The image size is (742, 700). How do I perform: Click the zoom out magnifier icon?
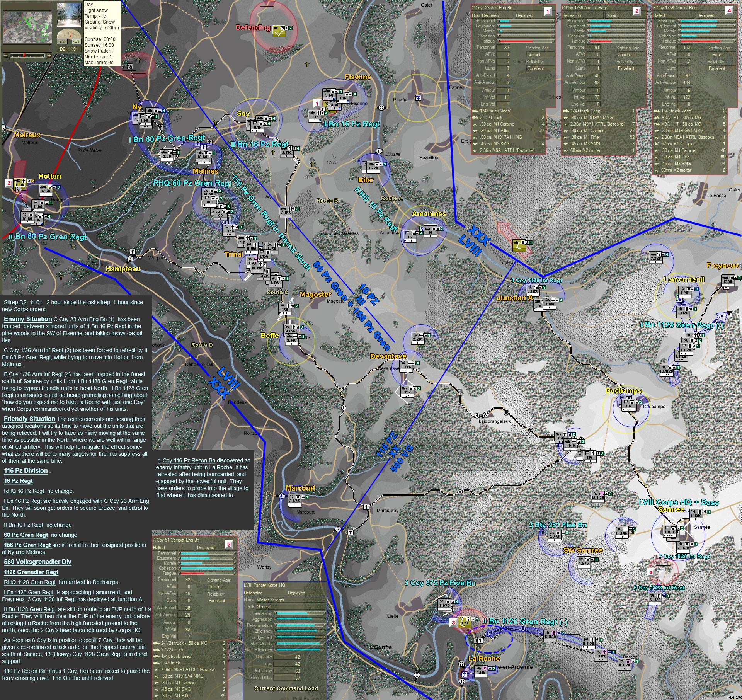click(6, 56)
